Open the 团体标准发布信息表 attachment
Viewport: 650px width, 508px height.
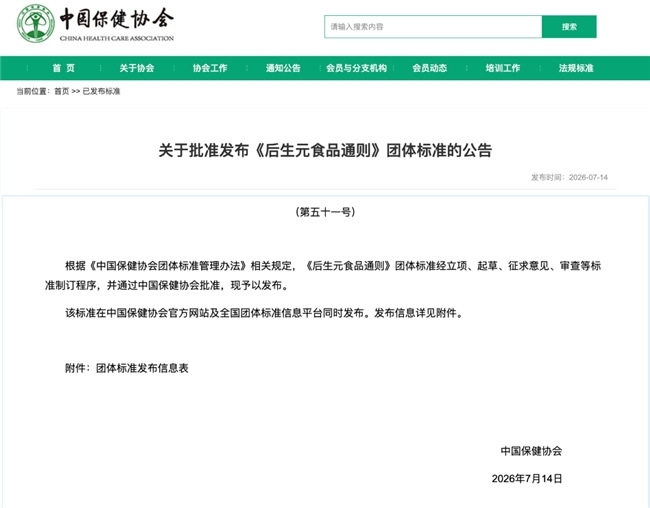[x=142, y=368]
